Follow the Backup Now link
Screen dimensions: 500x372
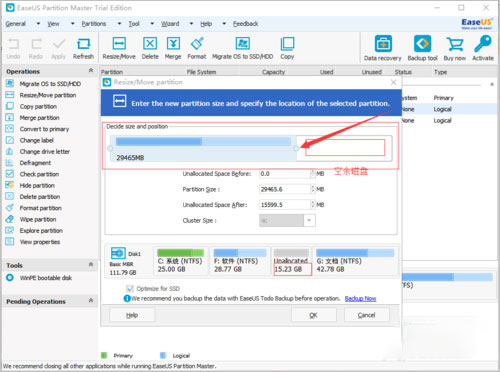click(360, 299)
